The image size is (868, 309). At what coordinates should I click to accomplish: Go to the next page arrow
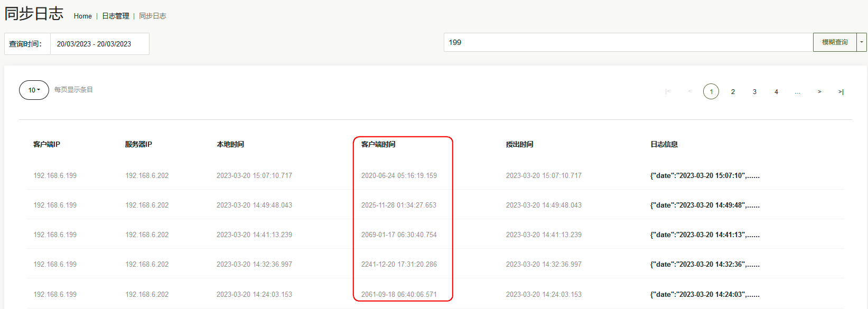click(x=819, y=92)
